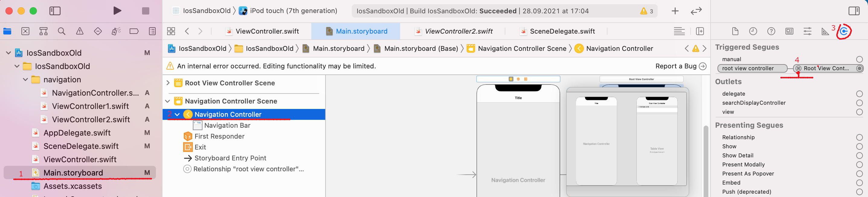Stop the running build
868x197 pixels.
click(x=146, y=11)
